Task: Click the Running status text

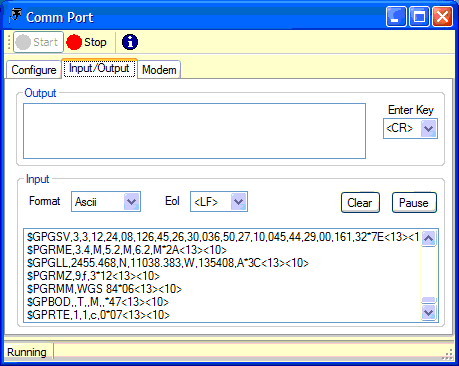Action: pyautogui.click(x=27, y=352)
